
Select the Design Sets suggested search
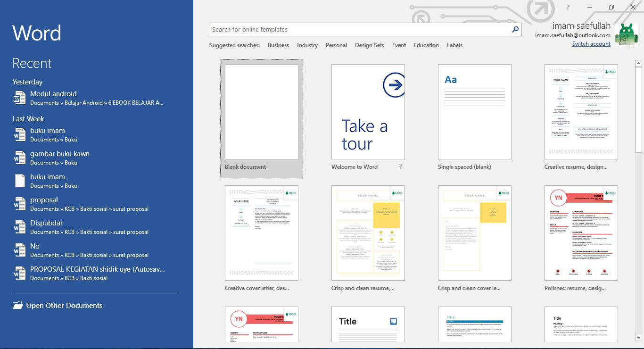tap(370, 45)
